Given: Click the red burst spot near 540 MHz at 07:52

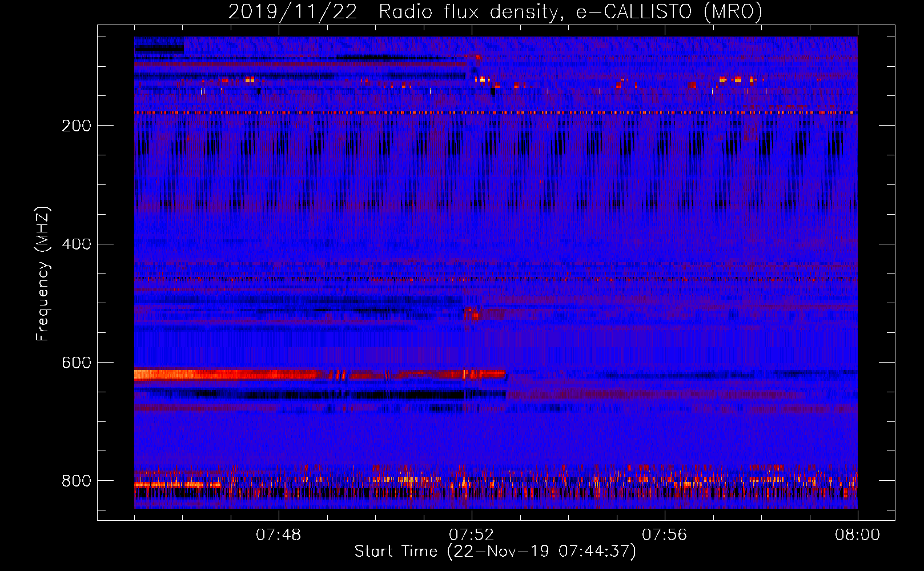Looking at the screenshot, I should [x=472, y=313].
